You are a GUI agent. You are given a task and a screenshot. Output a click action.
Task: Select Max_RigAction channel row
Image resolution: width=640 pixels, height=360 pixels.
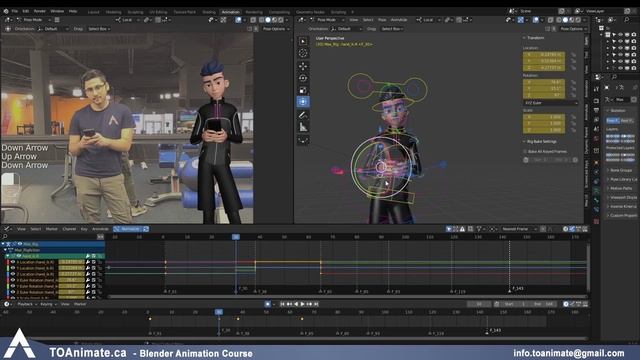53,250
